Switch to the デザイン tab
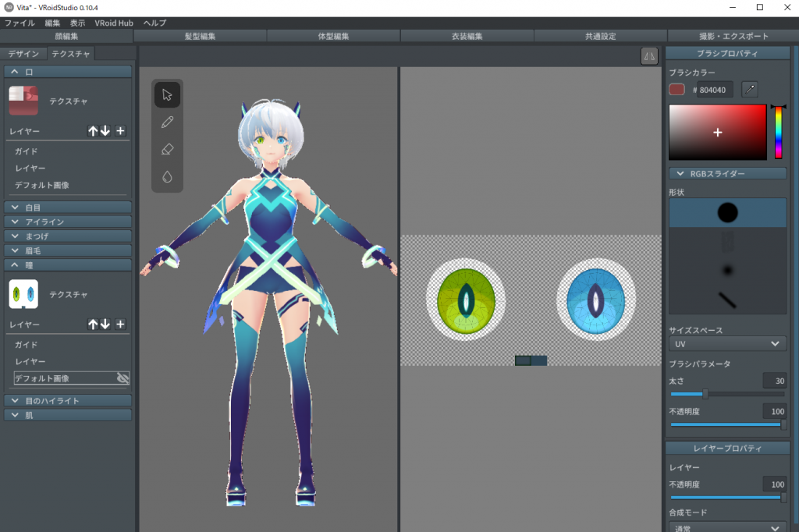Screen dimensions: 799x532 coord(23,54)
